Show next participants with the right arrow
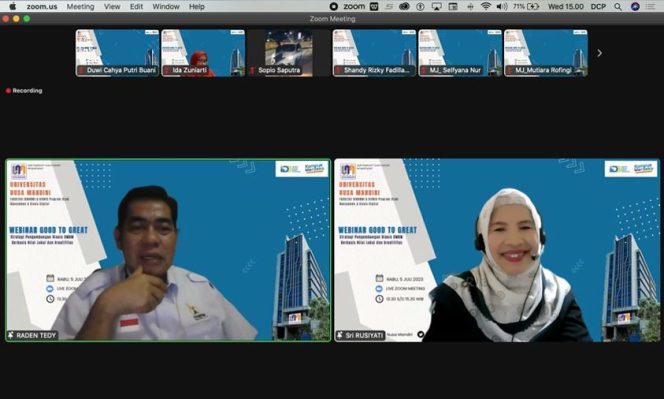 pyautogui.click(x=599, y=53)
